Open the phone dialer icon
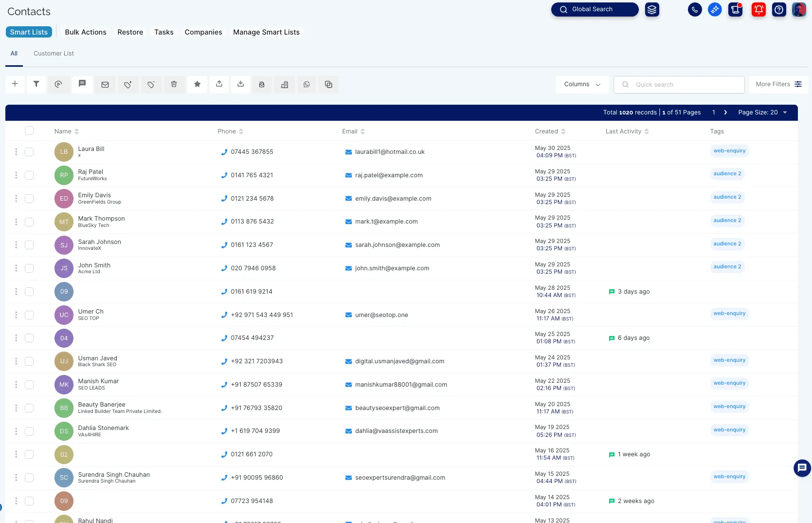Image resolution: width=812 pixels, height=523 pixels. pos(695,9)
